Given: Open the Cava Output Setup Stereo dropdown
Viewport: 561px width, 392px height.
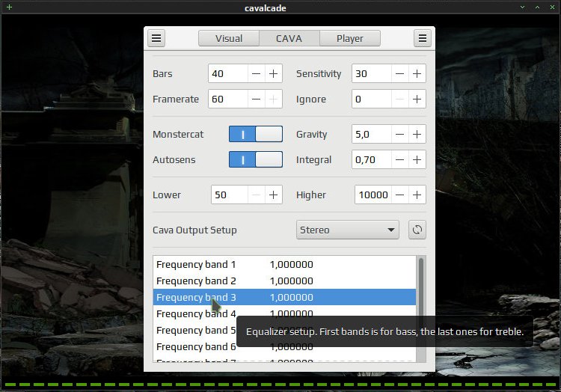Looking at the screenshot, I should coord(347,230).
